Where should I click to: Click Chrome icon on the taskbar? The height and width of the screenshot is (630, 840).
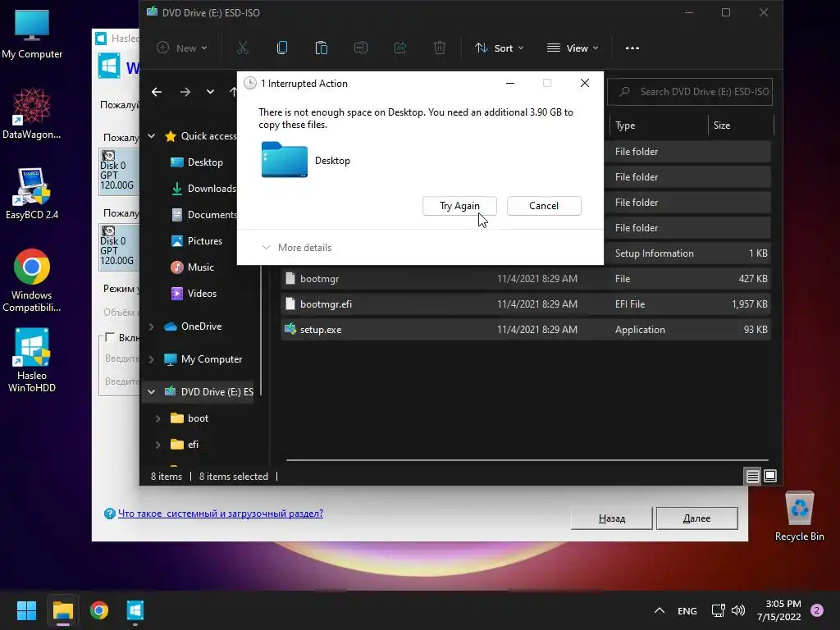click(x=99, y=610)
